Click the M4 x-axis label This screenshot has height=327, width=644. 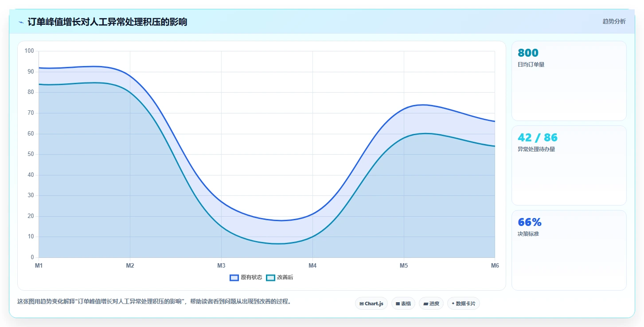pos(312,266)
